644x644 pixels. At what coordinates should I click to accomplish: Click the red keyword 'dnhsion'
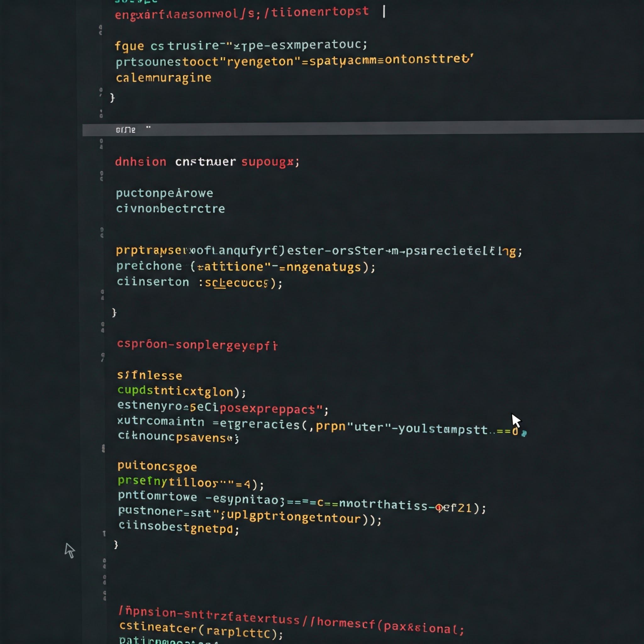[140, 162]
